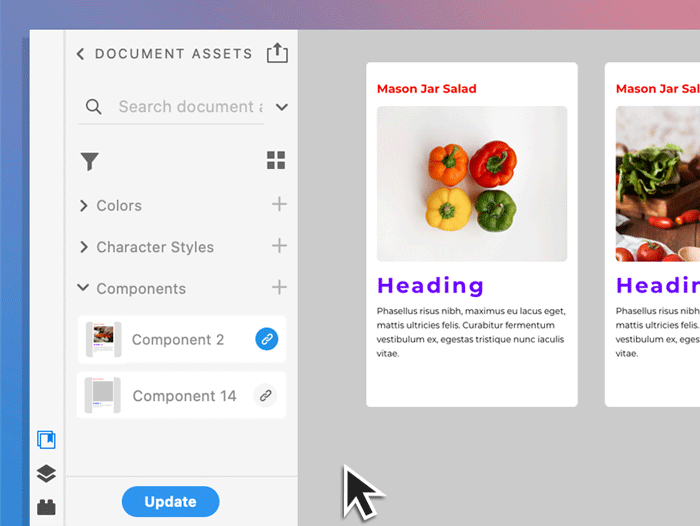The width and height of the screenshot is (700, 526).
Task: Open the Layers panel icon in sidebar
Action: (x=46, y=474)
